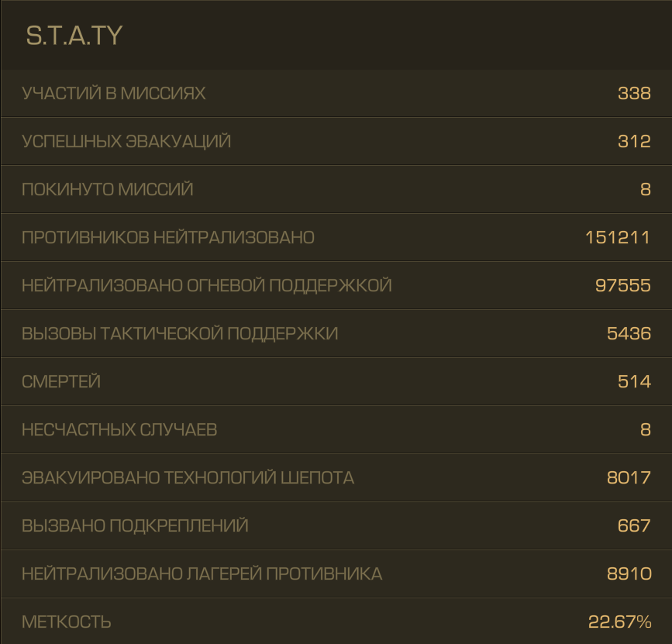Select the НЕСЧАСТНЫХ СЛУЧАЕВ row
The height and width of the screenshot is (644, 672).
(336, 429)
